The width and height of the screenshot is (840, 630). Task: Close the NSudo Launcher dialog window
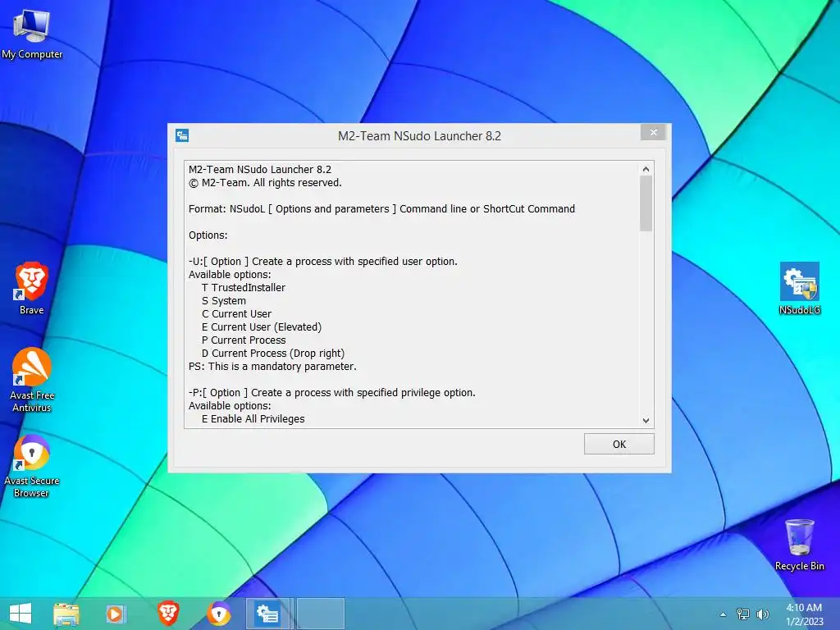[x=653, y=132]
